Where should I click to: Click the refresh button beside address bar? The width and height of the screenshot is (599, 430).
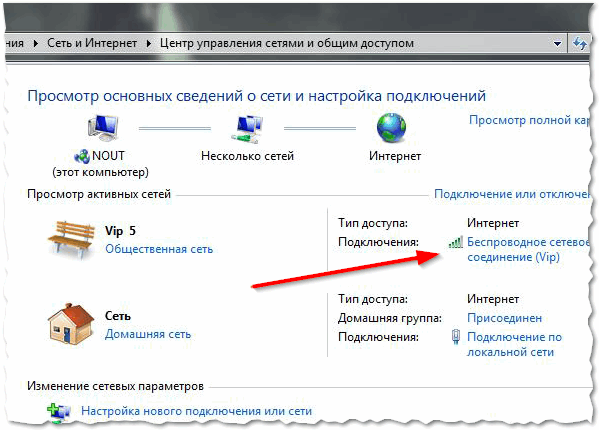(580, 43)
